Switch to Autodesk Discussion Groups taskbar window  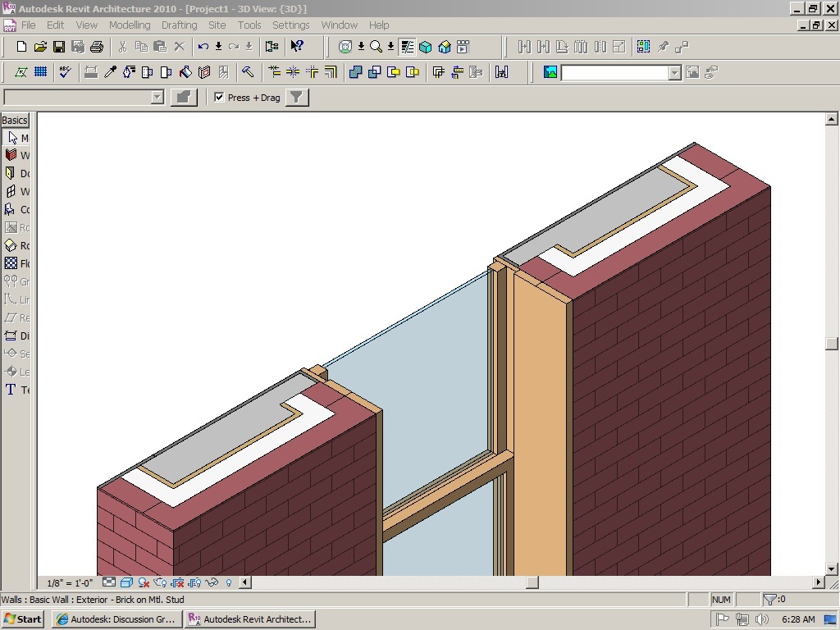tap(116, 619)
